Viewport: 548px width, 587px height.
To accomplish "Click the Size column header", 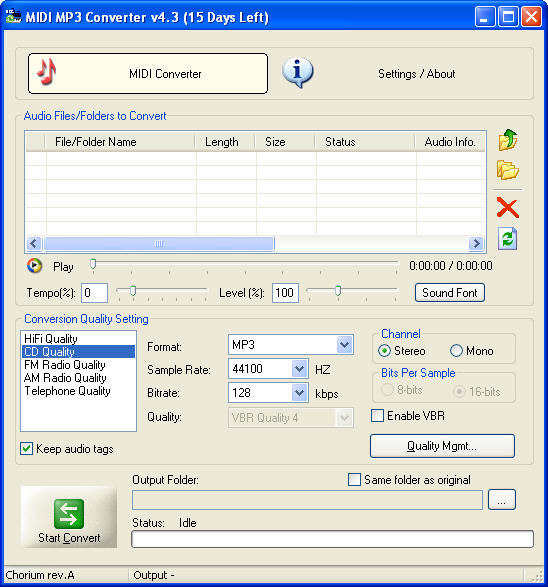I will pos(286,142).
